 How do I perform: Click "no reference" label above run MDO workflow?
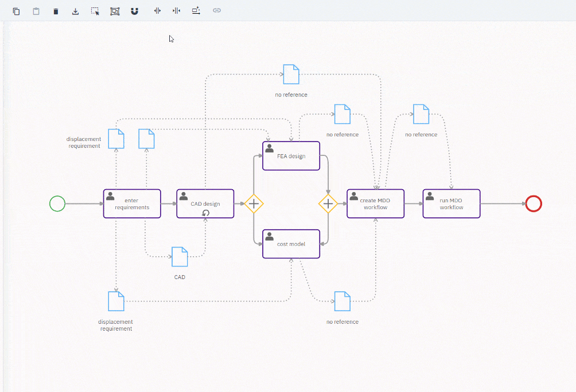pos(421,135)
